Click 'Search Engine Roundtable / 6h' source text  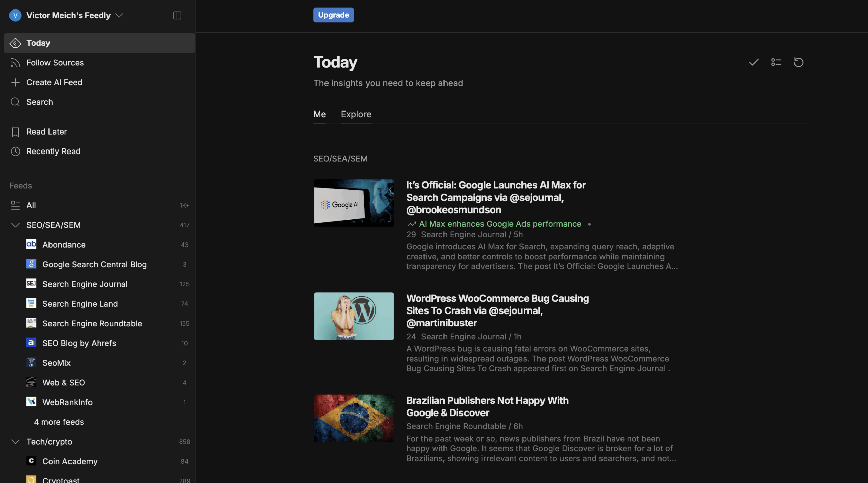(465, 426)
